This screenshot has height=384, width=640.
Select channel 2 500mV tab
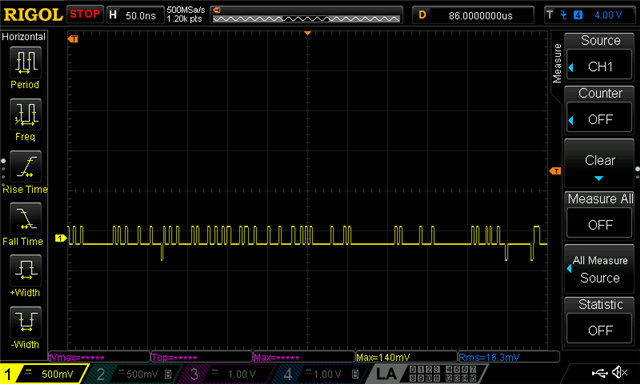coord(131,374)
